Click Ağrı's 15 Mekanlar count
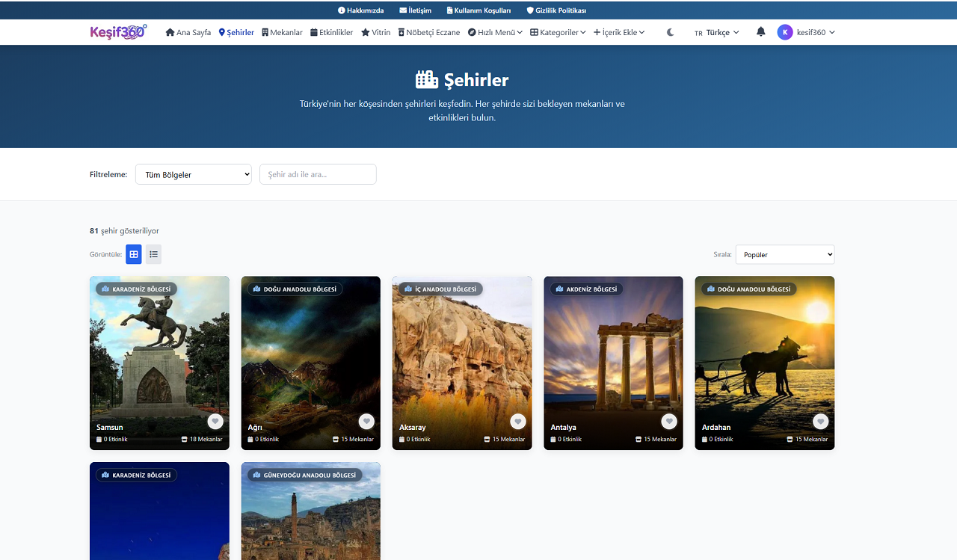This screenshot has height=560, width=957. (353, 440)
